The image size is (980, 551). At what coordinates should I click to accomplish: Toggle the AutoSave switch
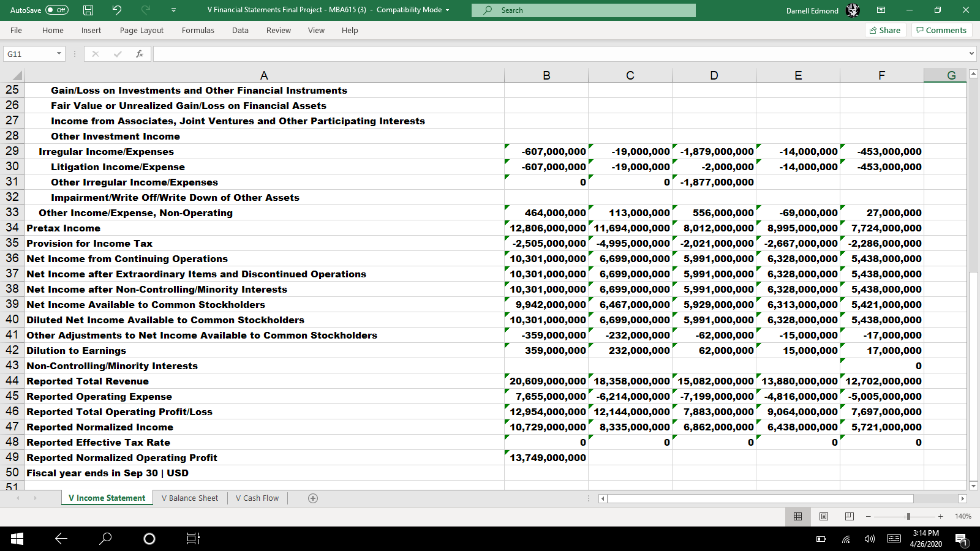57,10
